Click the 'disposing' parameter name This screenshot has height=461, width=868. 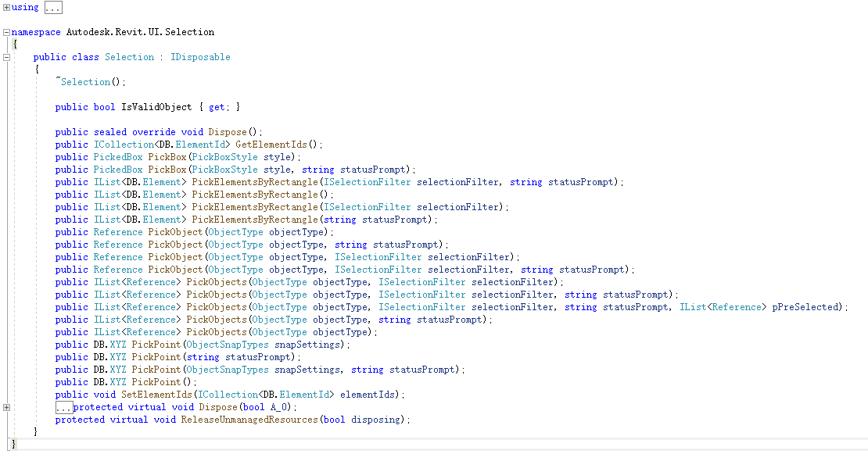[x=376, y=420]
